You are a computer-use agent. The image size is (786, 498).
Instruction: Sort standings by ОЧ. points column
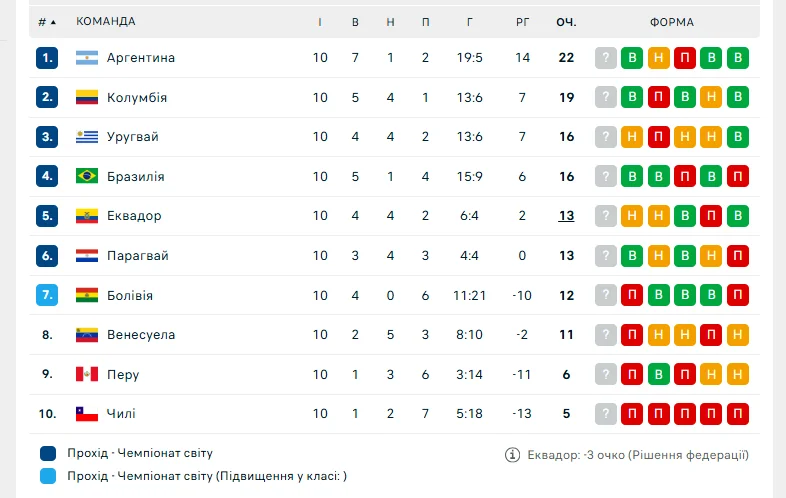pyautogui.click(x=566, y=21)
